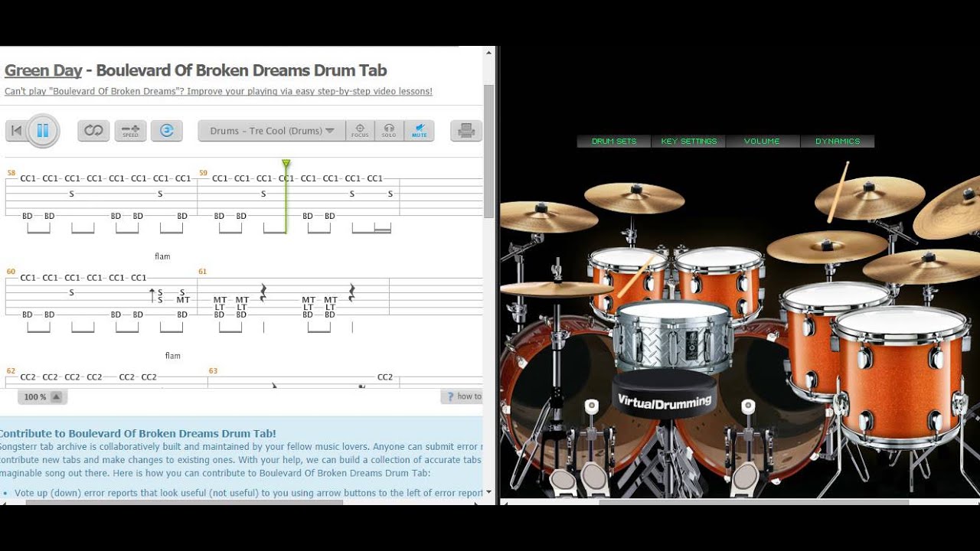Viewport: 980px width, 551px height.
Task: Open the DRUM SETS menu
Action: click(x=614, y=142)
